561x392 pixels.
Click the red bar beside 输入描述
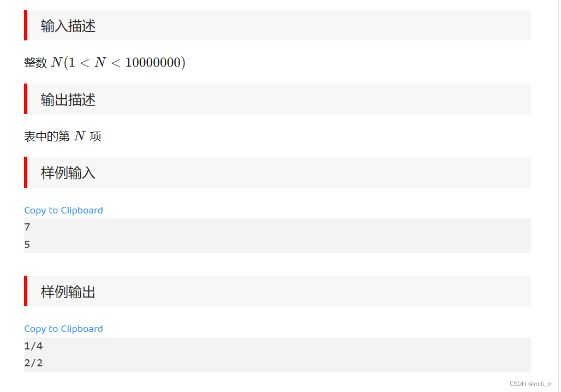25,25
